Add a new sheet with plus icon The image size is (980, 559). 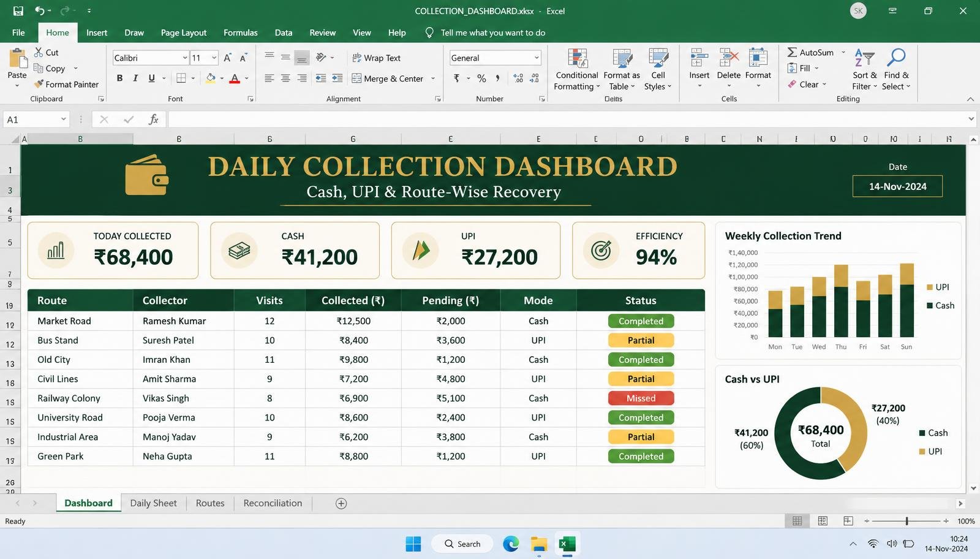(x=341, y=503)
